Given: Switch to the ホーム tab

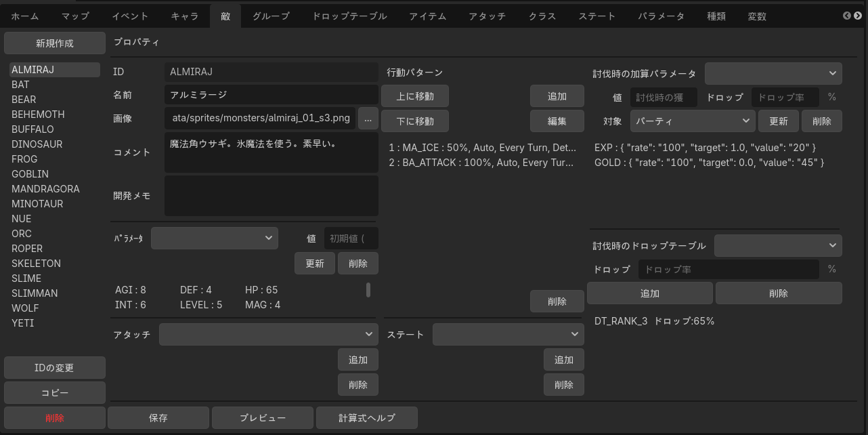Looking at the screenshot, I should click(25, 16).
